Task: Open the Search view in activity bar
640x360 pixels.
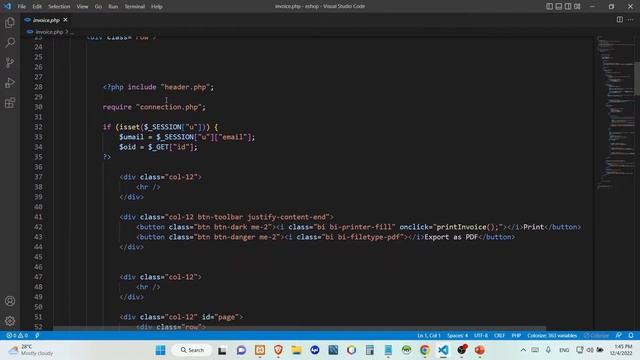Action: 10,42
